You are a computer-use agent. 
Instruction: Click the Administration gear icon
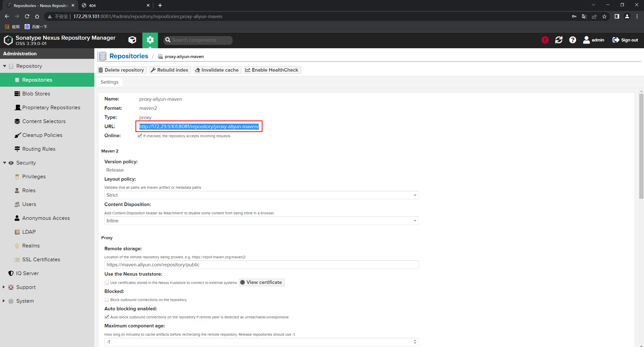pos(150,40)
